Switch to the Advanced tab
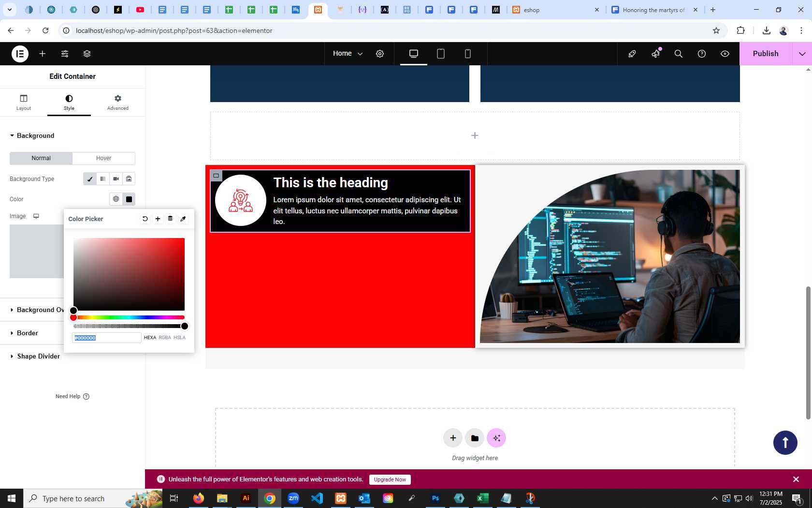This screenshot has width=812, height=508. click(x=118, y=102)
